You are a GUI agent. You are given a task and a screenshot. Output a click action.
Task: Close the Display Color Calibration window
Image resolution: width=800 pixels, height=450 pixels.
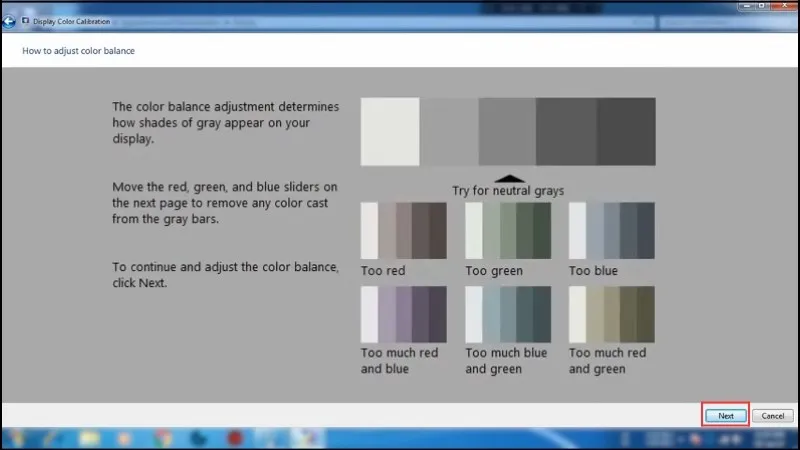(785, 5)
